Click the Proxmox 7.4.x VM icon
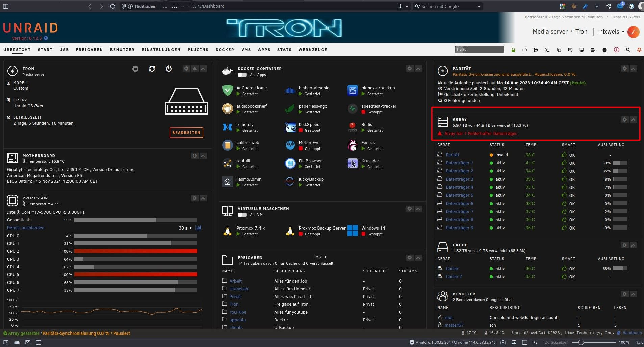Screen dimensions: 644x347 coord(228,231)
